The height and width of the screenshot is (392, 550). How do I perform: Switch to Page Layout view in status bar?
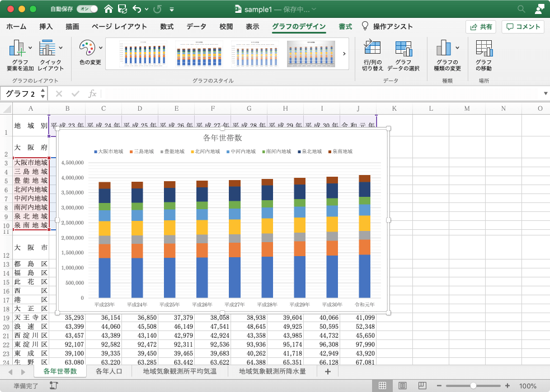pos(402,386)
